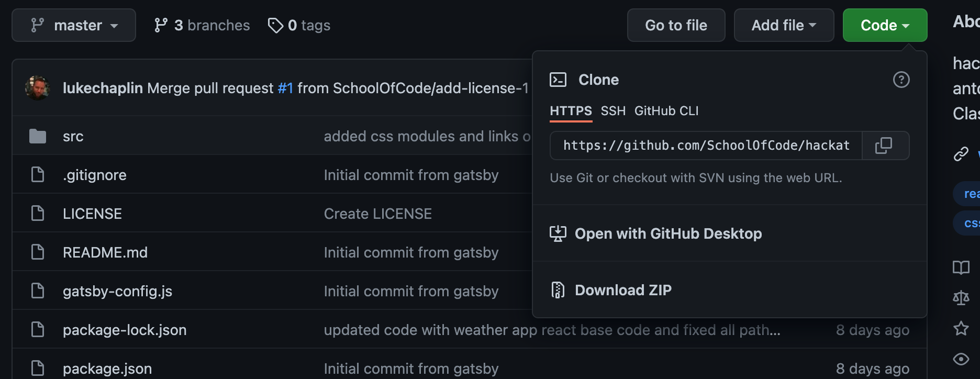Click the package-lock.json file icon

(38, 330)
